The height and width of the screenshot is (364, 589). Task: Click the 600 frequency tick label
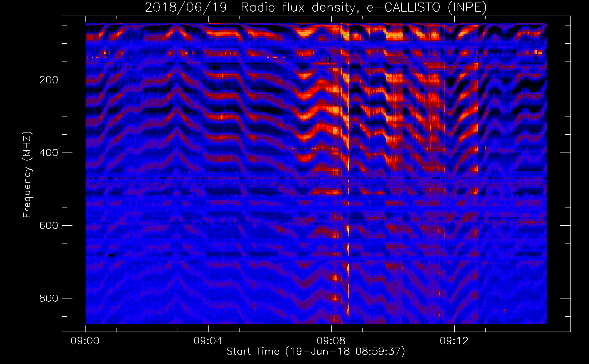[49, 226]
